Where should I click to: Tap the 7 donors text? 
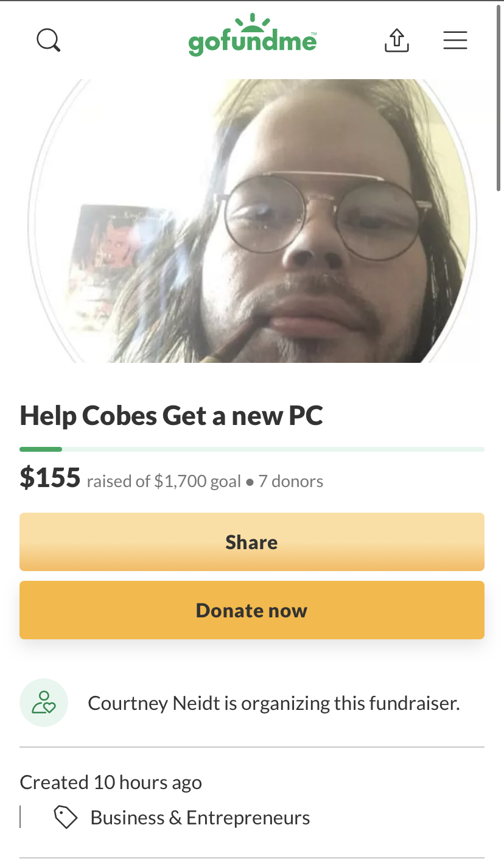click(x=291, y=482)
